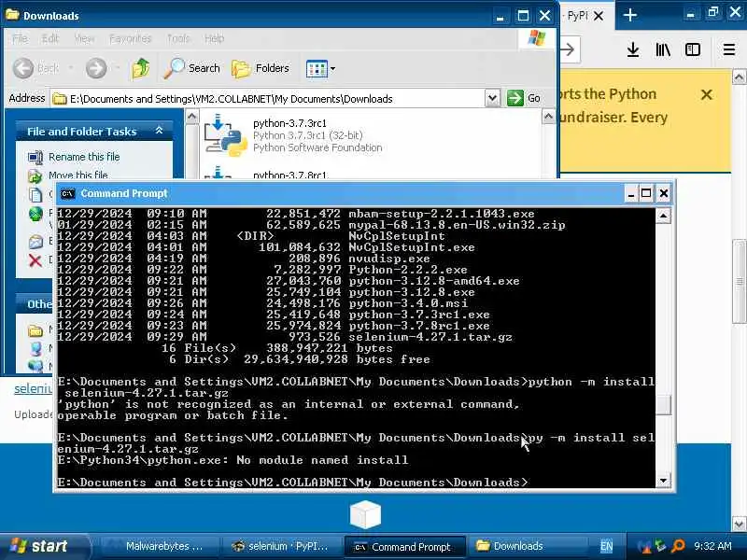The height and width of the screenshot is (560, 747).
Task: Open the Edit menu in Downloads window
Action: tap(50, 38)
